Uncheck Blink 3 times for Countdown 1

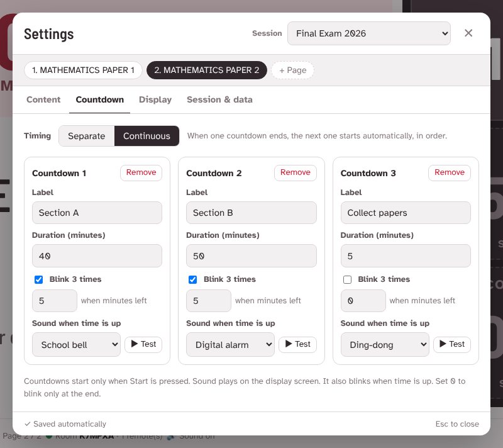(38, 279)
